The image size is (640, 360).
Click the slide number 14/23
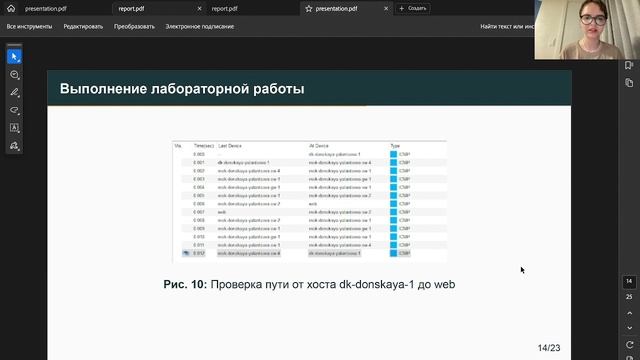pyautogui.click(x=549, y=348)
